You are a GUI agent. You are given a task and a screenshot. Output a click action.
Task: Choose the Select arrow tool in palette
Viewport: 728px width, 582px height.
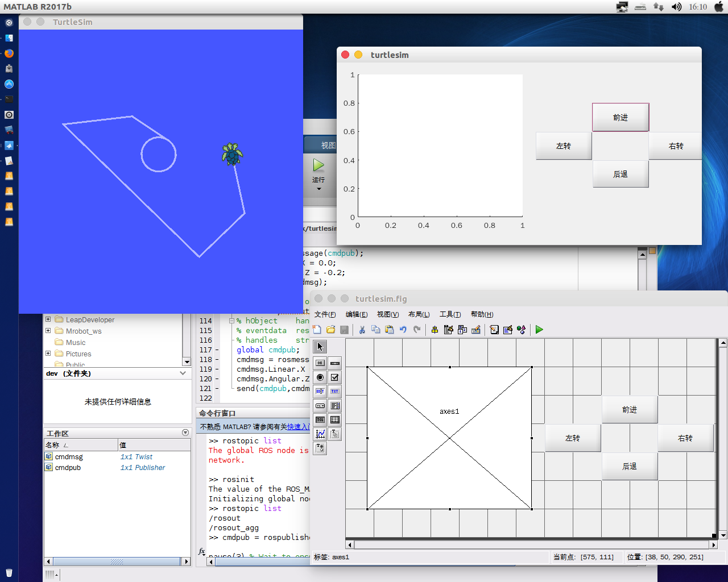coord(320,347)
